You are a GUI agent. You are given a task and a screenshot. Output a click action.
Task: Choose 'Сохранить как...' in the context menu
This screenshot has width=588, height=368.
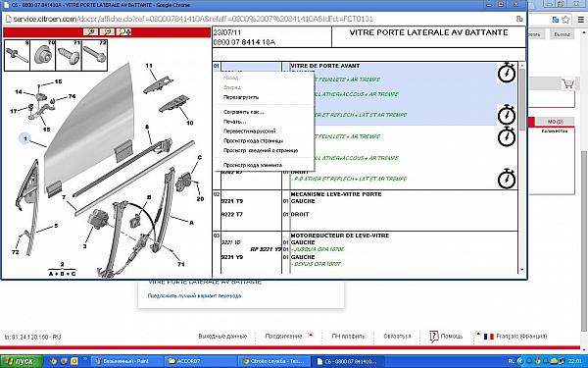243,112
